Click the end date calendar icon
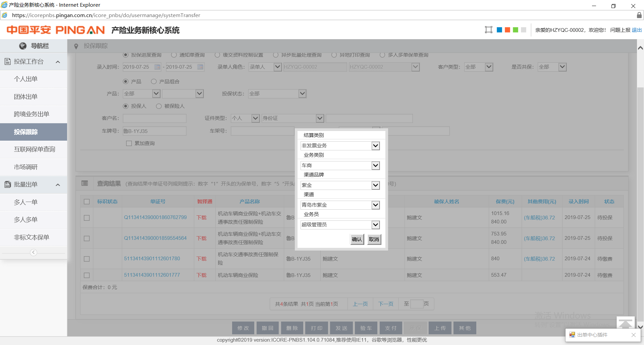Screen dimensions: 644x345 [200, 67]
